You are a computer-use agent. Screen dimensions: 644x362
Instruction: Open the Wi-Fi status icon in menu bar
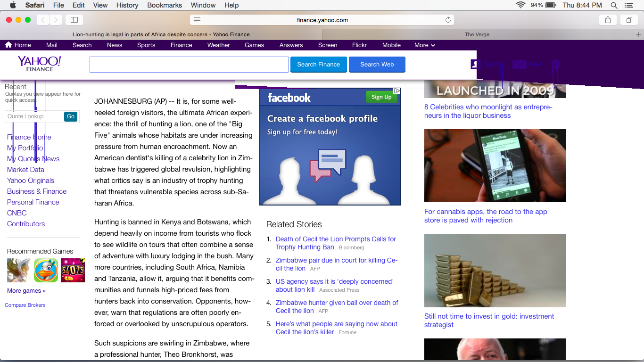click(520, 5)
